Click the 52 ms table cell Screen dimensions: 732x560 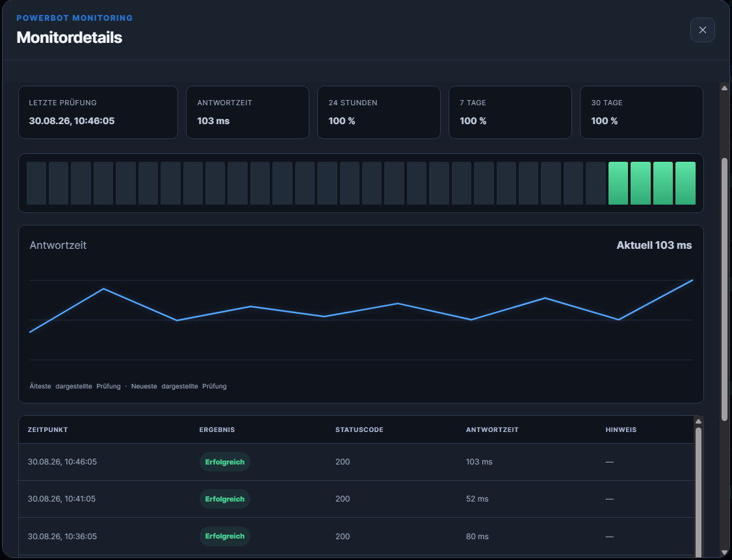coord(477,499)
